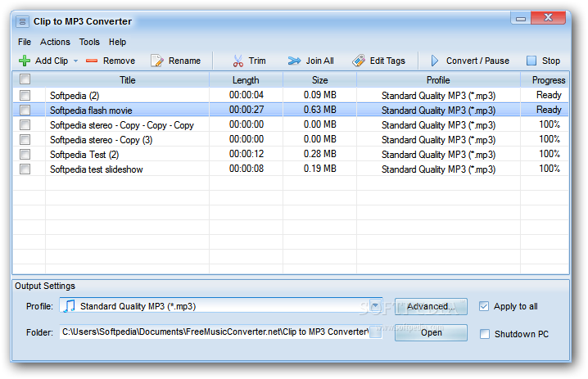Click profile cell of Softpedia Test (2)
588x379 pixels.
point(438,155)
